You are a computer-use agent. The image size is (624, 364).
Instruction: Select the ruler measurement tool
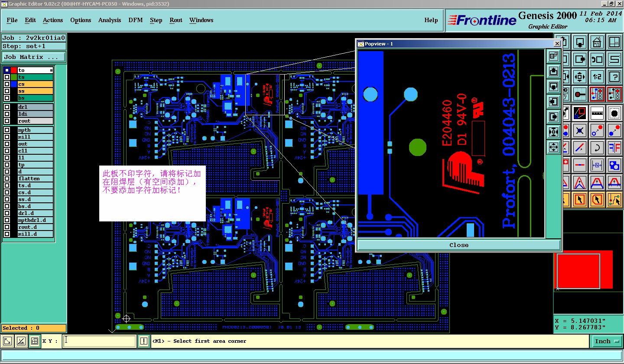(x=597, y=113)
